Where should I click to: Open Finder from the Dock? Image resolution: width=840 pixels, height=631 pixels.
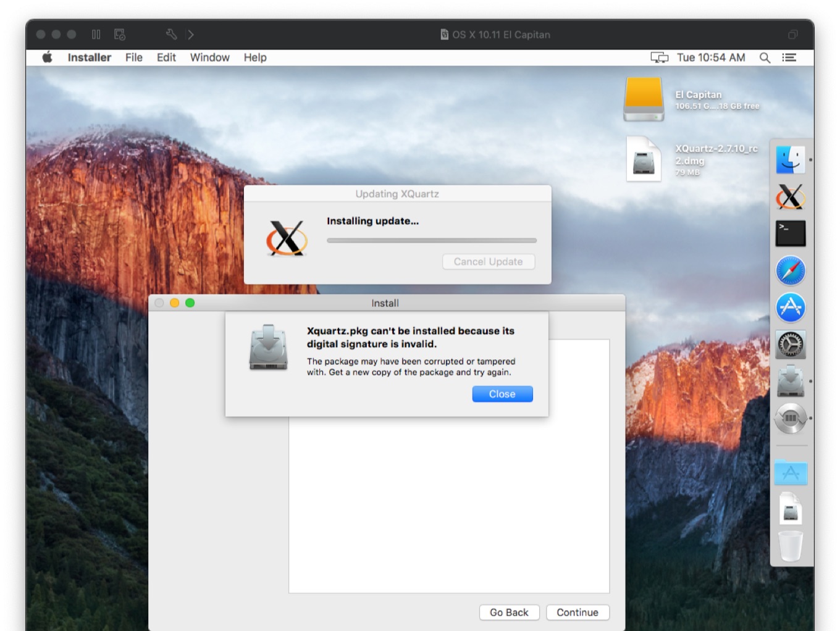point(791,160)
